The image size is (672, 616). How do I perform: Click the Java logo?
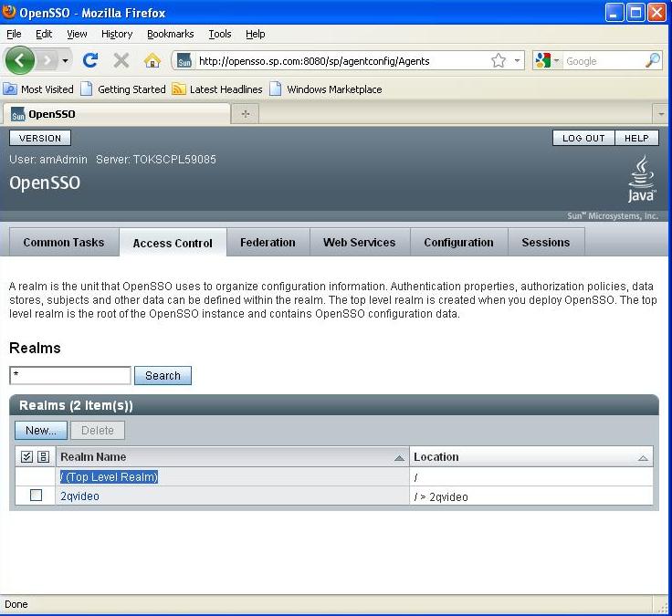pos(641,179)
